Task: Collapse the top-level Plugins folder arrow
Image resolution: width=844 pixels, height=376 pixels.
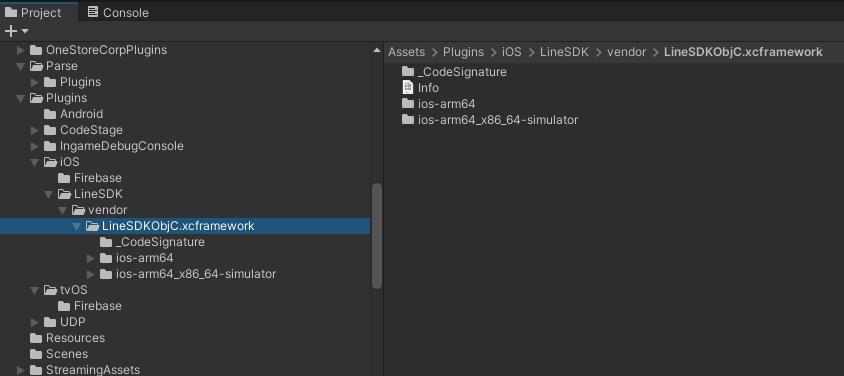Action: pyautogui.click(x=21, y=98)
